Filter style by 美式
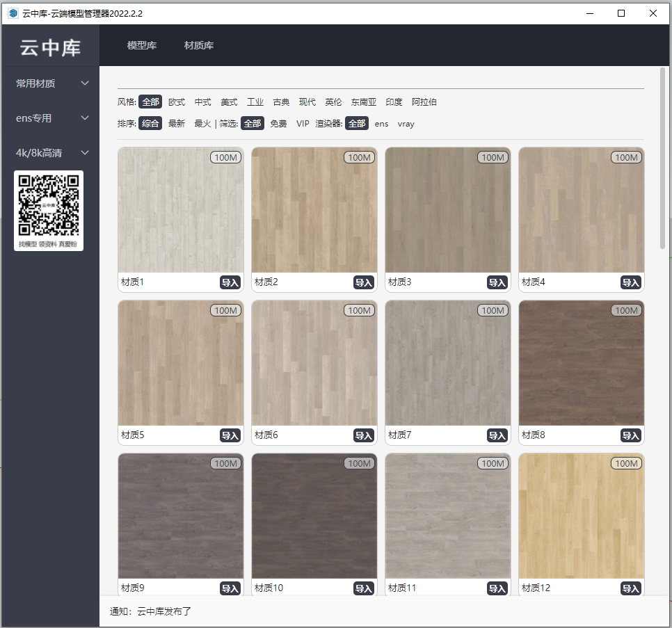Image resolution: width=672 pixels, height=628 pixels. (229, 102)
